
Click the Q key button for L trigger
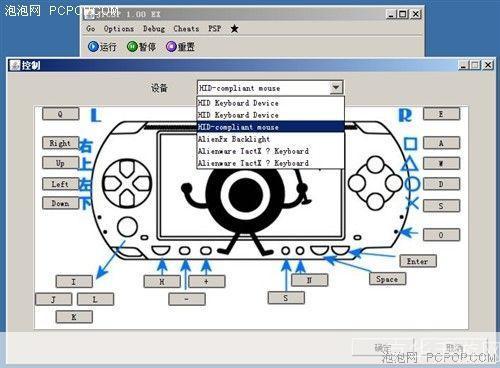pos(61,114)
